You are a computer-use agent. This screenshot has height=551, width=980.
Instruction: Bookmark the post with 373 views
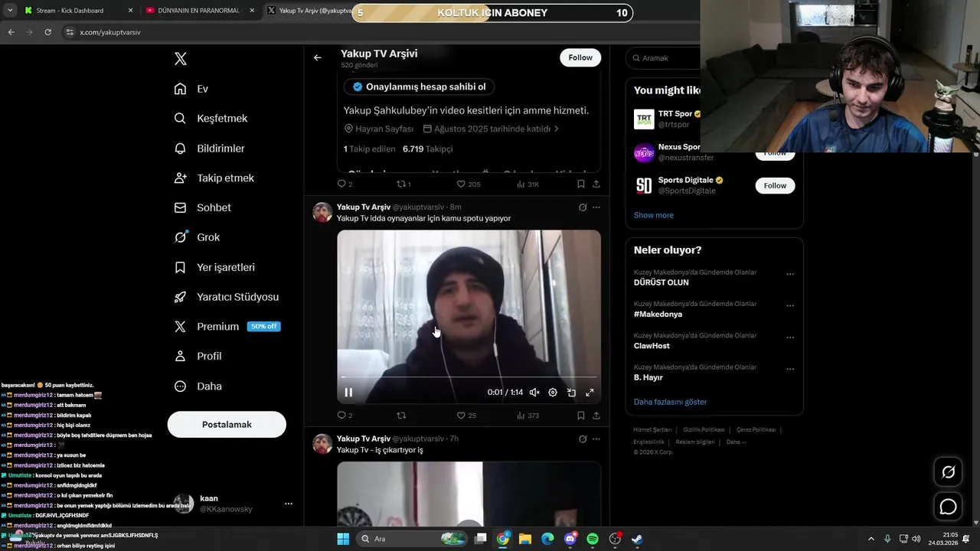[581, 416]
